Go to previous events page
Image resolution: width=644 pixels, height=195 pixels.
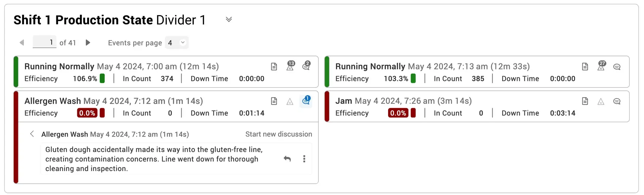point(22,43)
